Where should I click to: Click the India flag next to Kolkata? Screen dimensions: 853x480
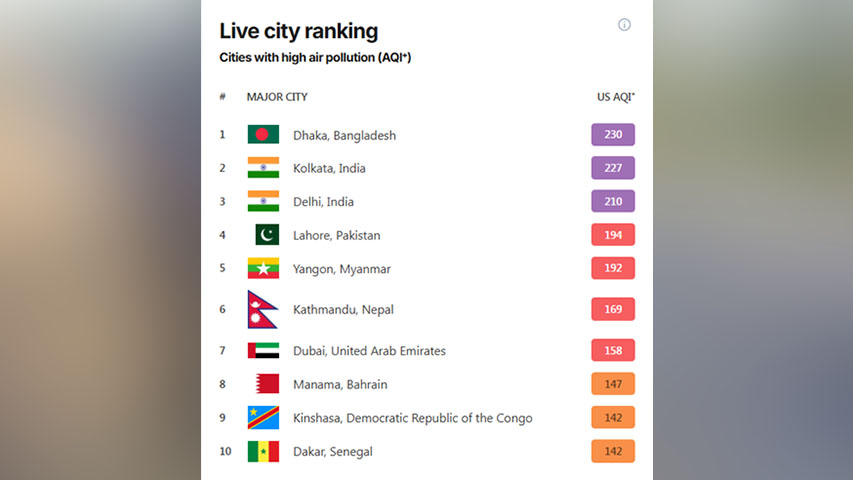tap(263, 168)
